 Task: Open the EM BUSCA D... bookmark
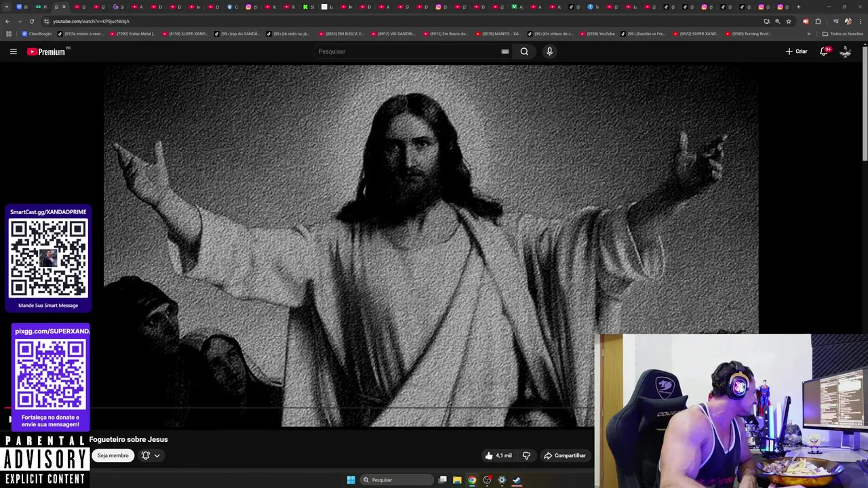click(x=341, y=34)
